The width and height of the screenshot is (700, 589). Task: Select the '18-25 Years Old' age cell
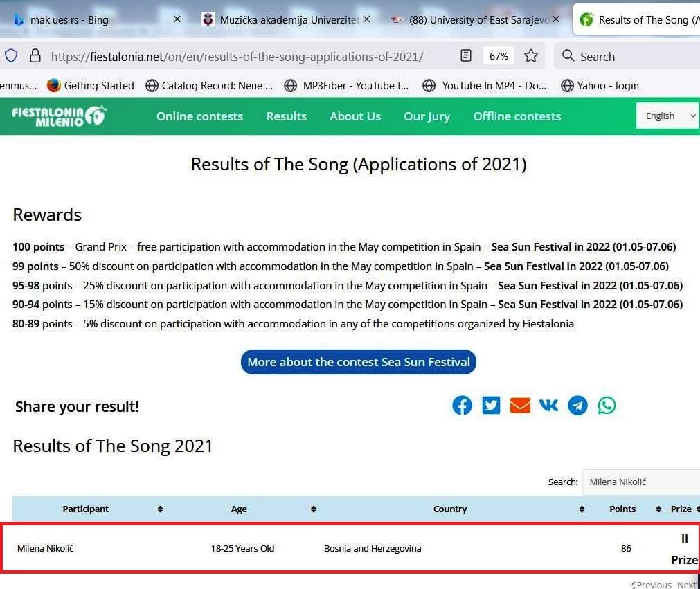pos(242,548)
